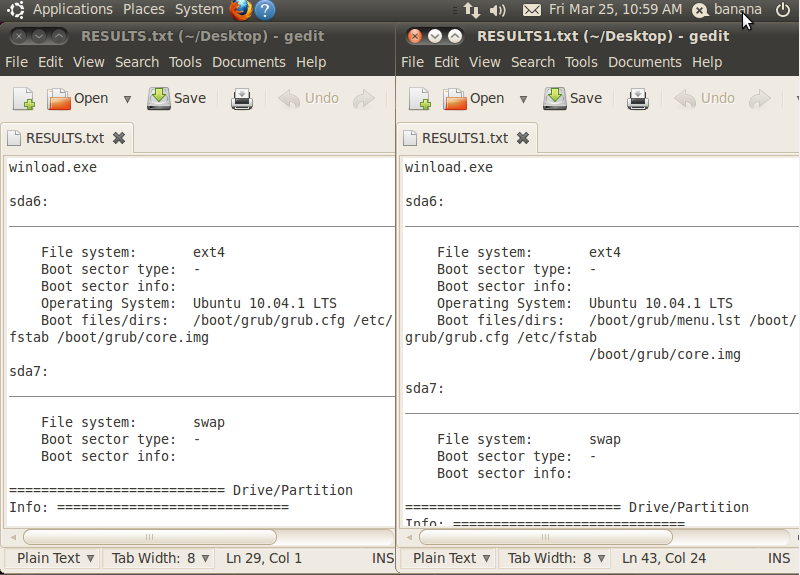Click 'winload.exe' text in RESULTS.txt window

pos(53,167)
